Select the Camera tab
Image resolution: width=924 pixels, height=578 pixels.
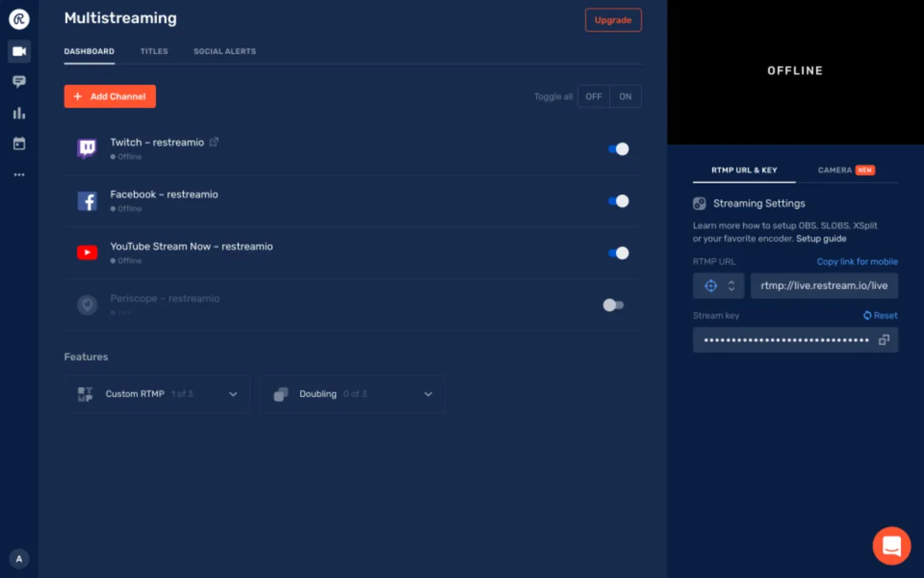pos(846,170)
